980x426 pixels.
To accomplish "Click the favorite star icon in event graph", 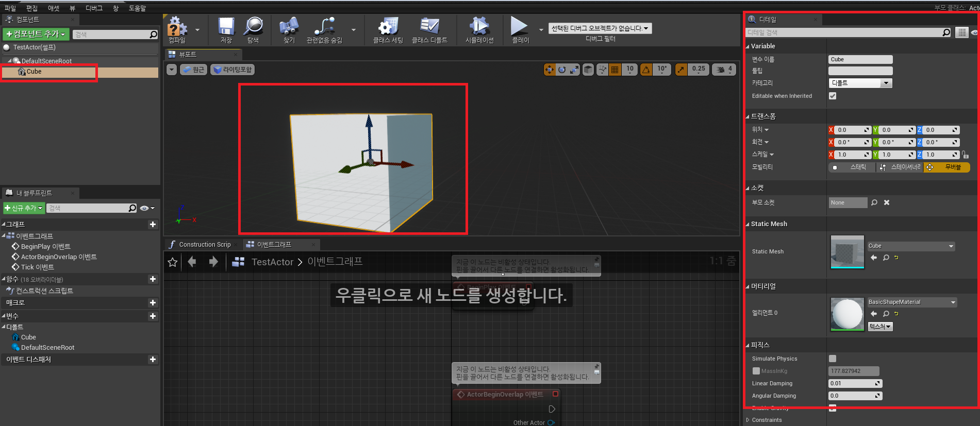I will [173, 262].
